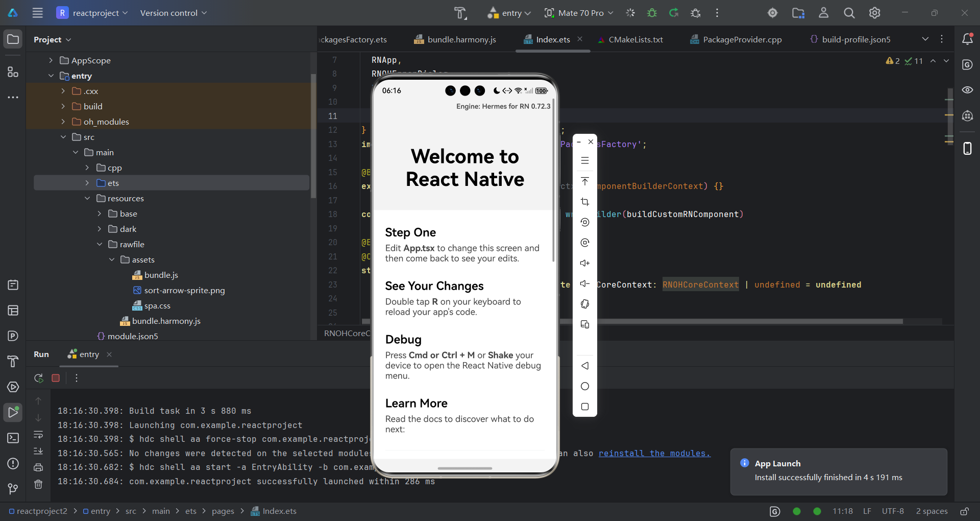This screenshot has width=980, height=521.
Task: Open the device phone tool window
Action: [x=967, y=148]
